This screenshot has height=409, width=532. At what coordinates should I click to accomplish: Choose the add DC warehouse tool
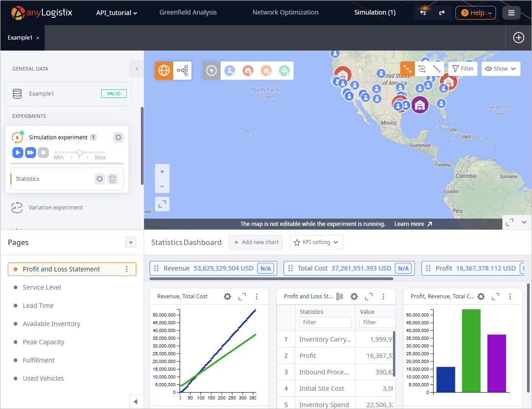[248, 71]
